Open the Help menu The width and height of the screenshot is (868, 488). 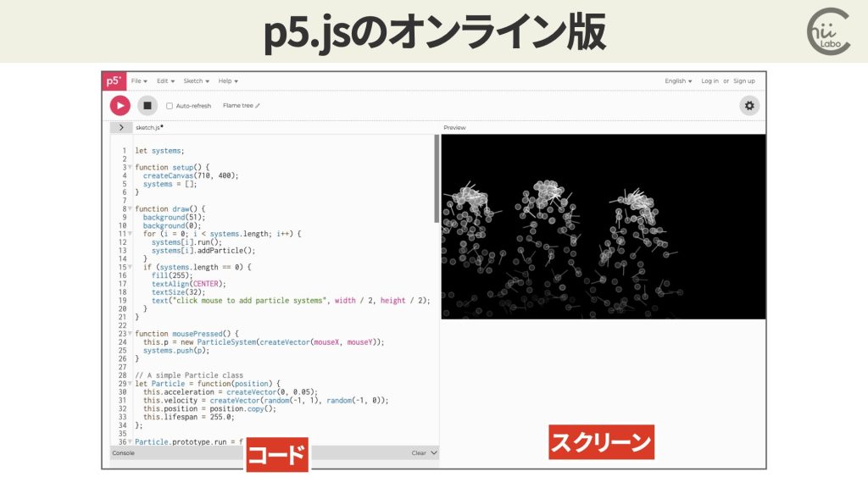228,80
